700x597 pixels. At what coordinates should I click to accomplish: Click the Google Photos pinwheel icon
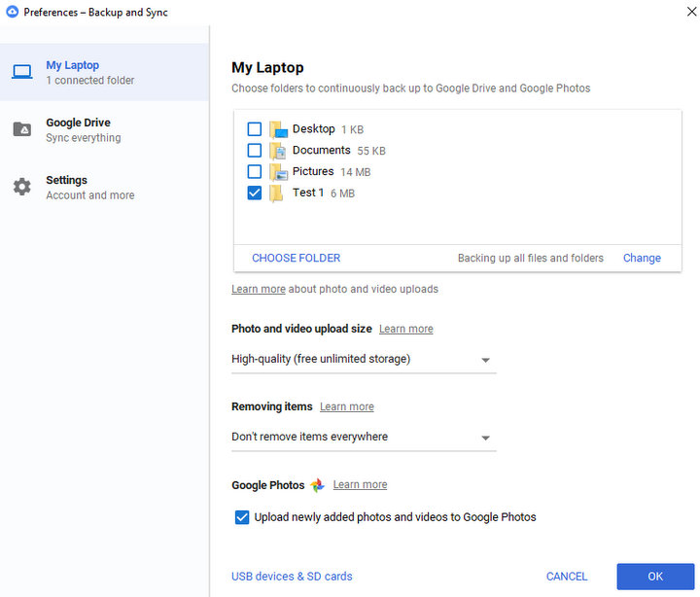(317, 485)
